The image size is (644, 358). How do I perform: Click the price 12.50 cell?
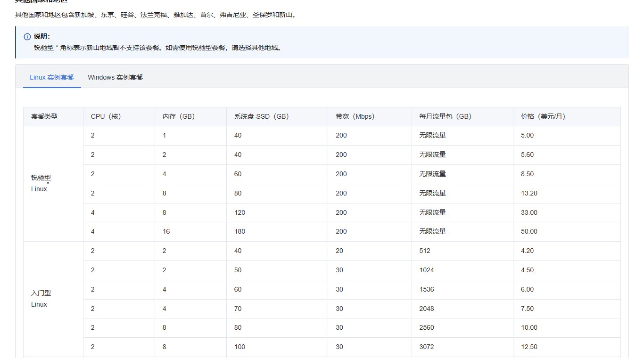(567, 347)
